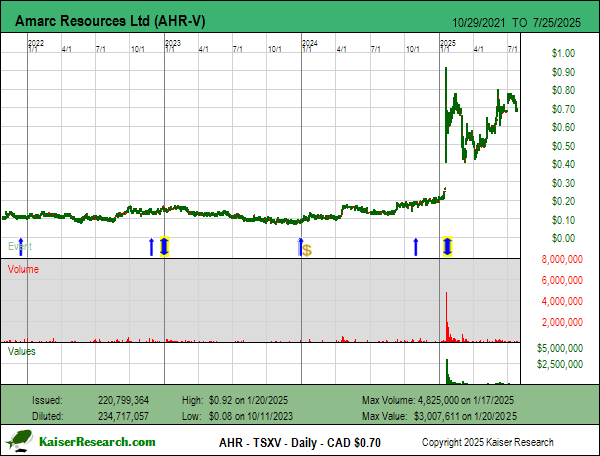600x456 pixels.
Task: Select the yellow-highlighted double-arrow event in January 2025
Action: click(448, 246)
